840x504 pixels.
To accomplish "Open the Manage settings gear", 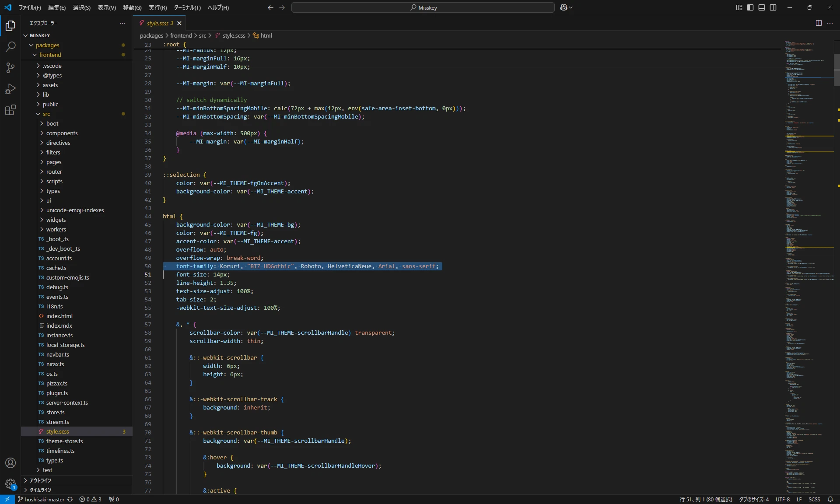I will click(x=10, y=484).
